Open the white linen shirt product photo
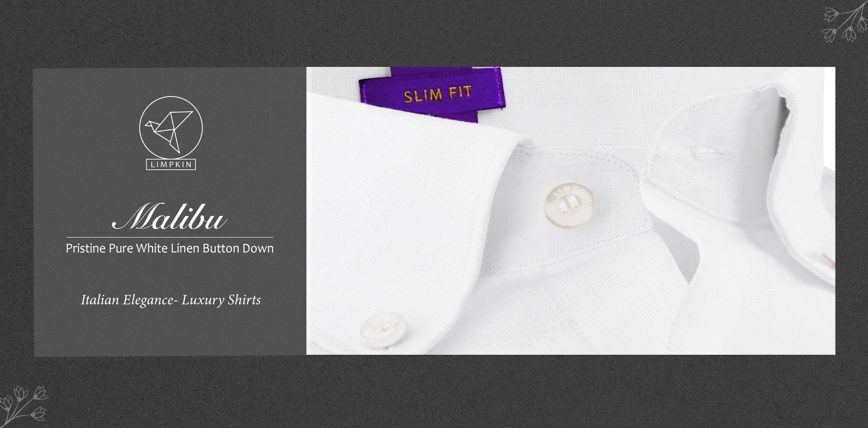 coord(570,210)
